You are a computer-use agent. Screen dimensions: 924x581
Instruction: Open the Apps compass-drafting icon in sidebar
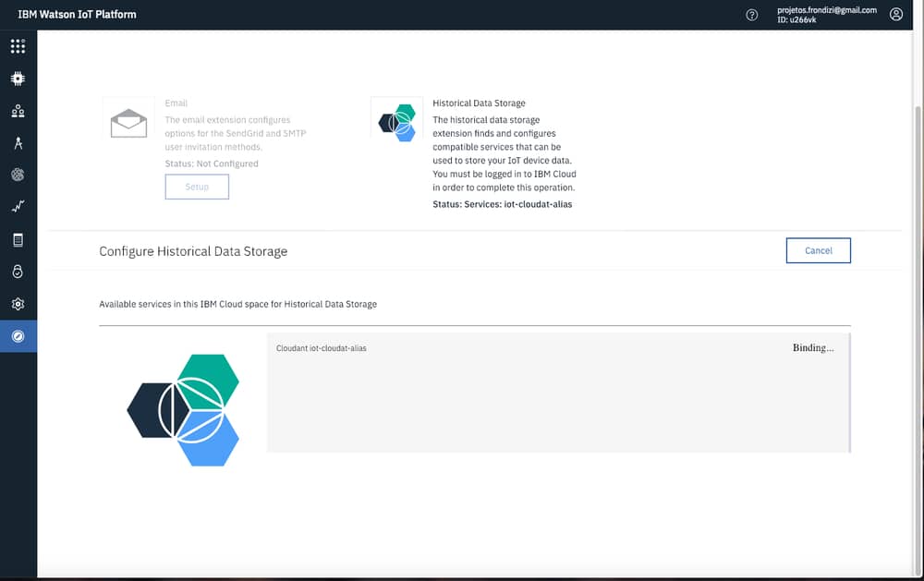pyautogui.click(x=18, y=142)
